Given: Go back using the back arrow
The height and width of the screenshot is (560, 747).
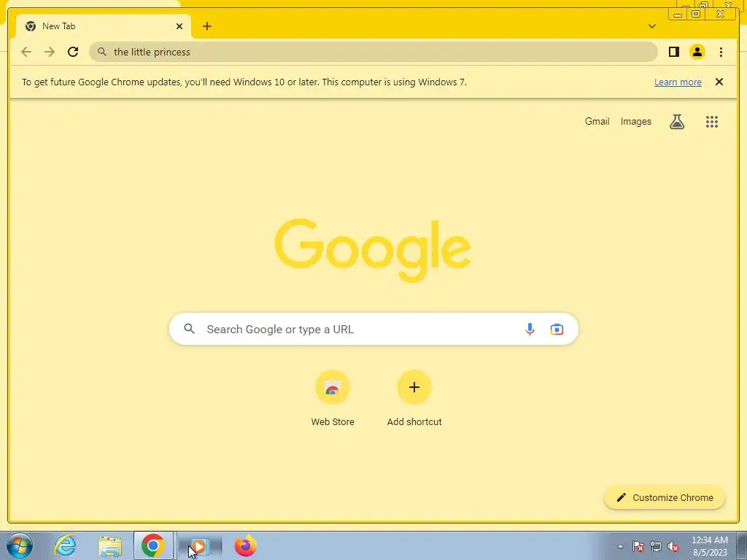Looking at the screenshot, I should coord(26,52).
